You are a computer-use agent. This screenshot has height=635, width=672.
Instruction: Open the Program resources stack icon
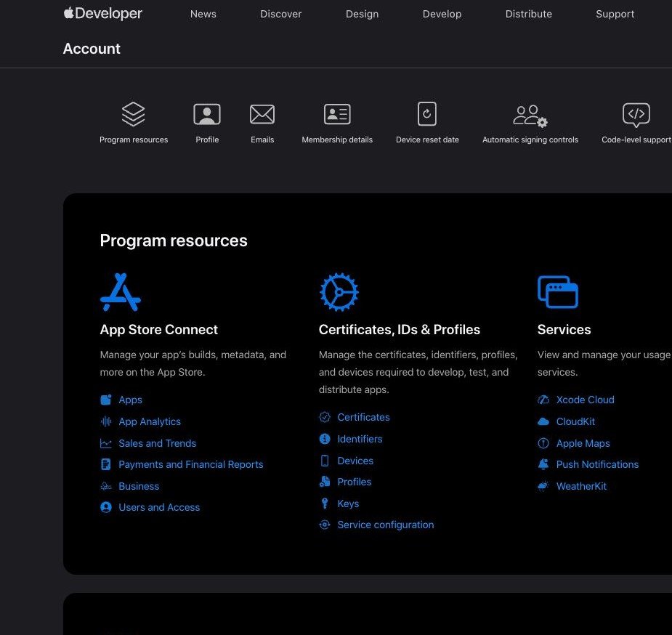[133, 114]
